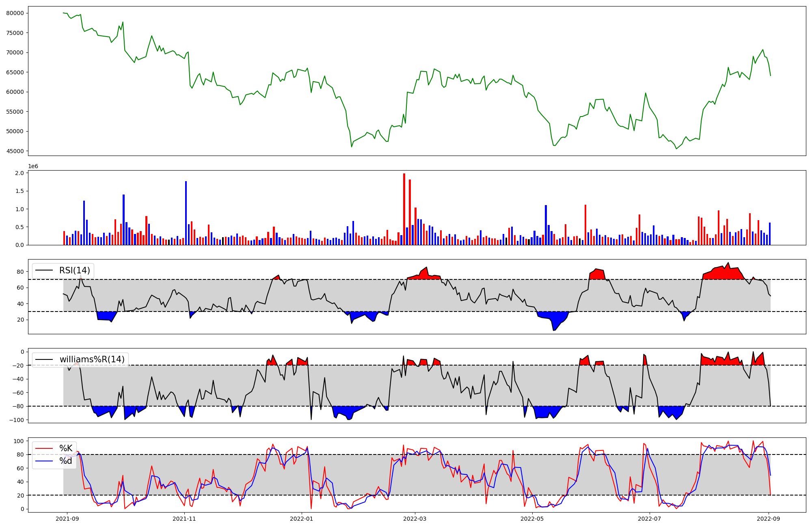
Task: Click the RSI(14) legend entry
Action: pyautogui.click(x=75, y=270)
